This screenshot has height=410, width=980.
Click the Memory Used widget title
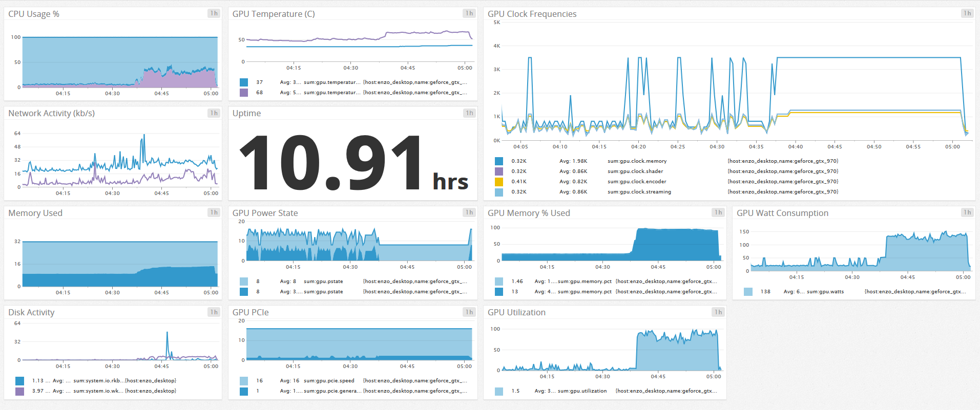(35, 213)
